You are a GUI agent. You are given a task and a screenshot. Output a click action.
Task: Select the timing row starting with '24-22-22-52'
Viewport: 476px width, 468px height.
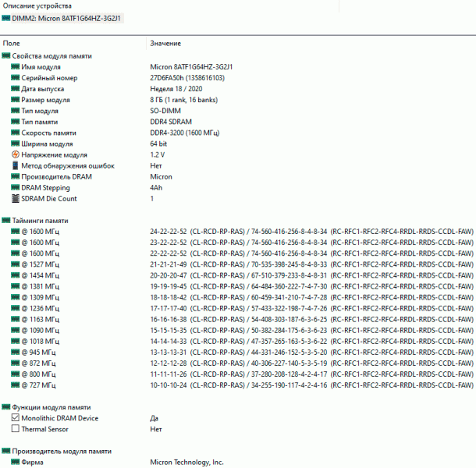(x=312, y=232)
